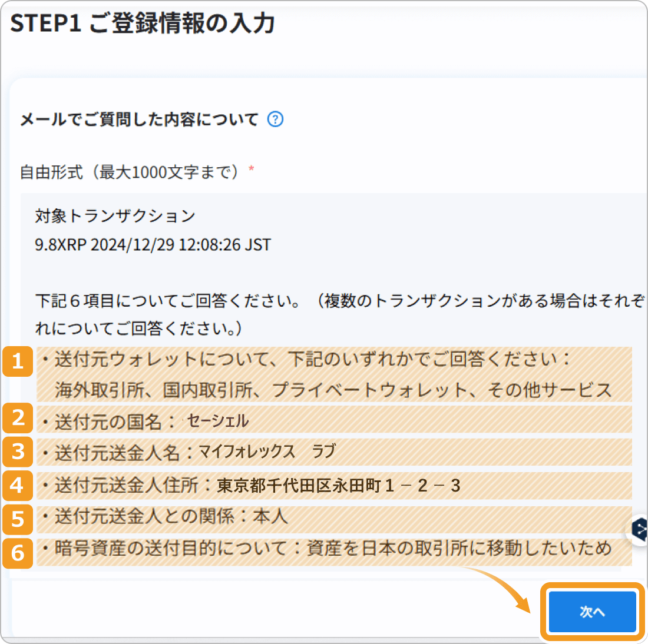Image resolution: width=648 pixels, height=644 pixels.
Task: Select the orange number 1 step marker
Action: (18, 362)
